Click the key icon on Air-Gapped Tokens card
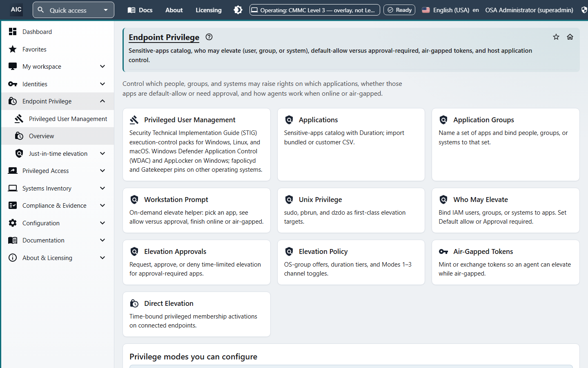Viewport: 588px width, 368px height. [x=443, y=251]
